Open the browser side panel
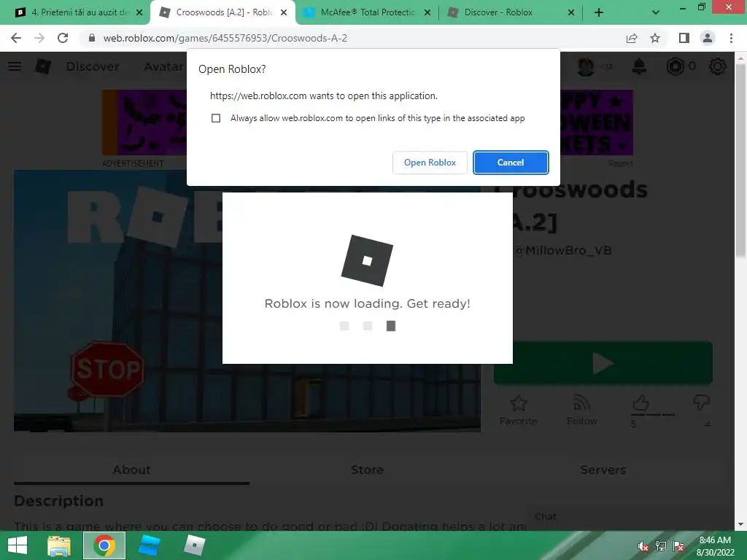 684,38
